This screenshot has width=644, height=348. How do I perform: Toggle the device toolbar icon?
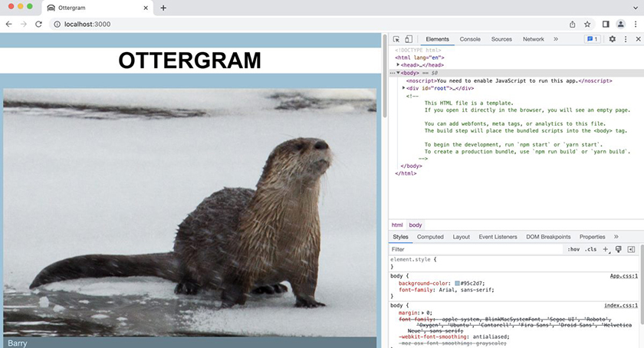coord(409,39)
